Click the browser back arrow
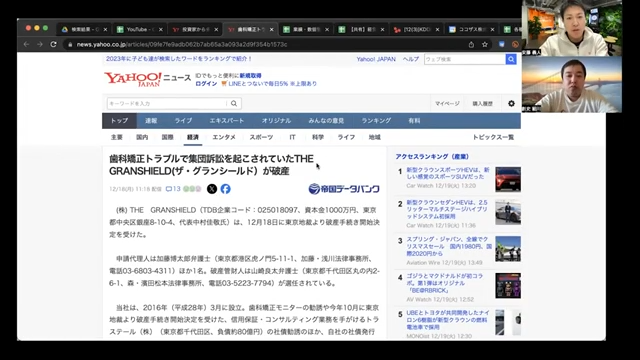 click(27, 44)
